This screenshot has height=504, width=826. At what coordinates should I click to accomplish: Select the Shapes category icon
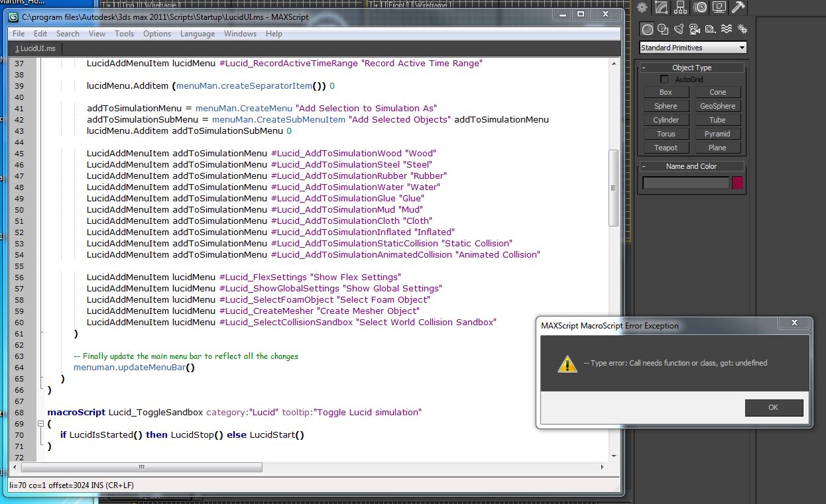tap(662, 29)
